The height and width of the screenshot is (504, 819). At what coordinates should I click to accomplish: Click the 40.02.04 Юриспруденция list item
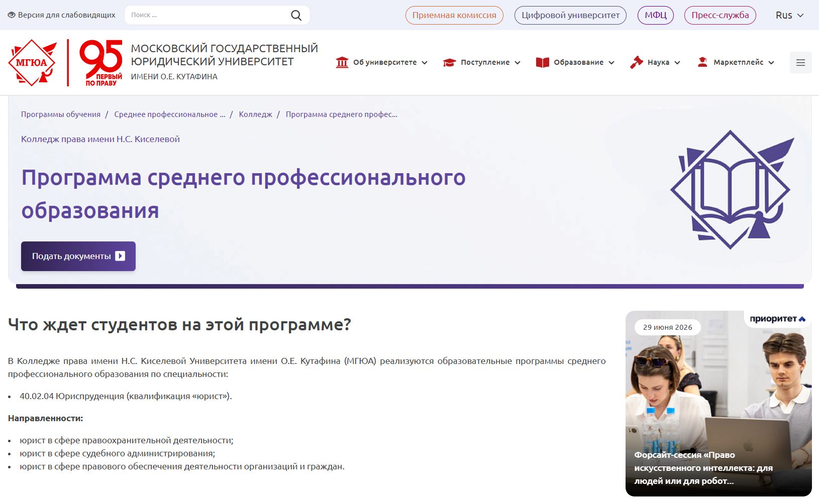[x=126, y=396]
